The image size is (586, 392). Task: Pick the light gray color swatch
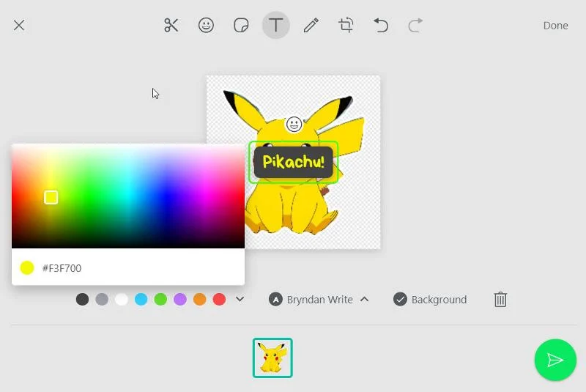102,300
